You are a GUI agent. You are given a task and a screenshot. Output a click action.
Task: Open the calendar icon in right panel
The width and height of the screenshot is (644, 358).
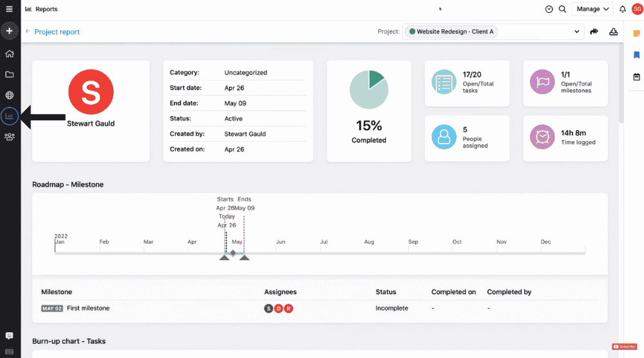pos(637,77)
